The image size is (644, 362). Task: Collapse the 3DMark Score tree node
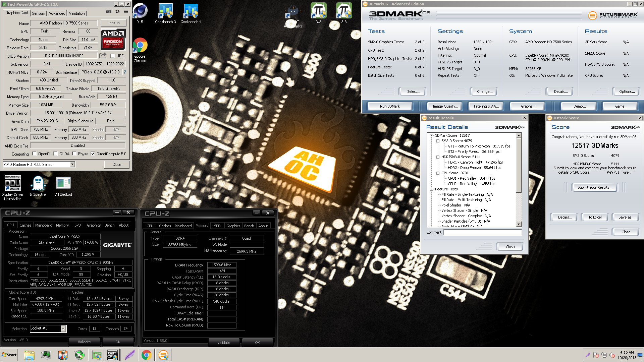(x=432, y=136)
